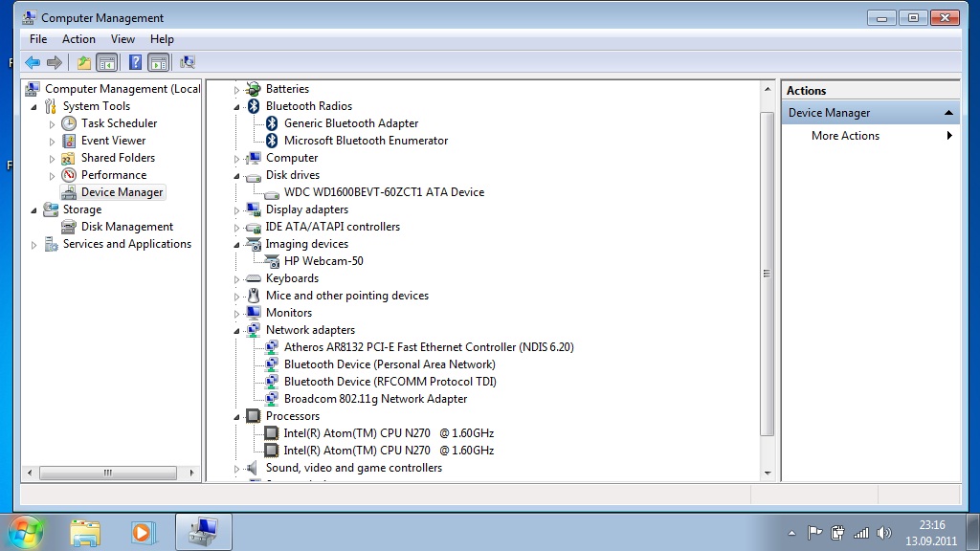Select IDE ATA/ATAPI controllers category

tap(332, 227)
